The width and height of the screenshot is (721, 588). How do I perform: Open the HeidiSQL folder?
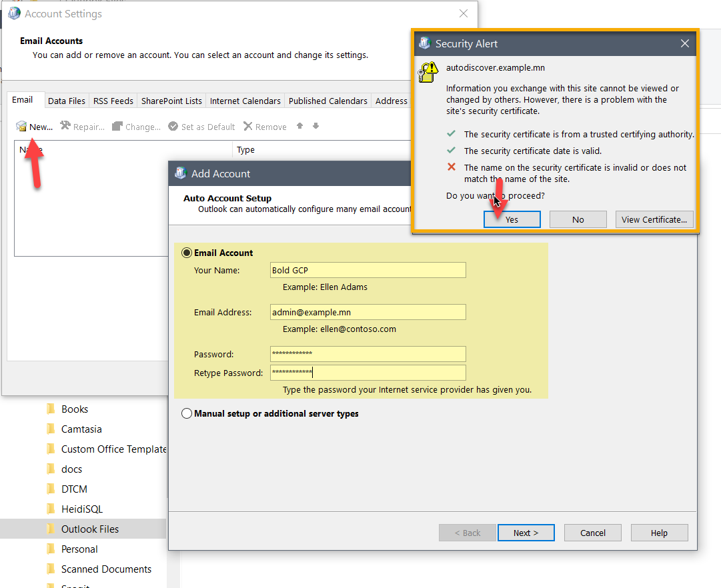pos(82,509)
